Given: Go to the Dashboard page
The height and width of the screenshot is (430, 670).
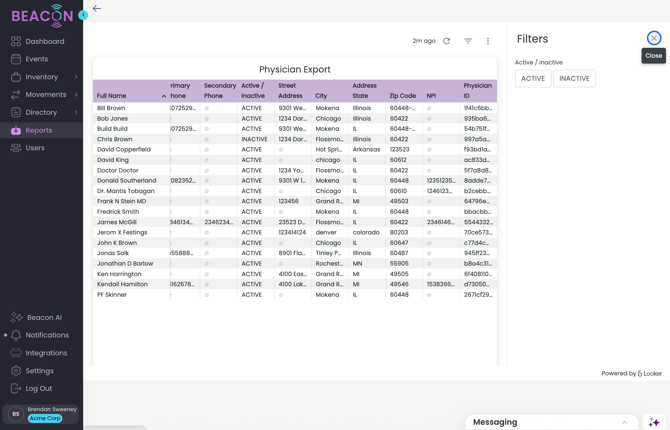Looking at the screenshot, I should coord(44,41).
